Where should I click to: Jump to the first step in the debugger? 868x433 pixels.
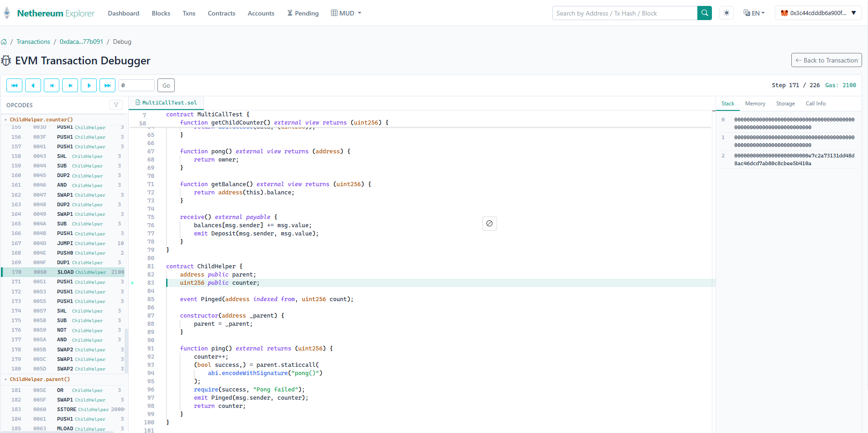[x=14, y=85]
